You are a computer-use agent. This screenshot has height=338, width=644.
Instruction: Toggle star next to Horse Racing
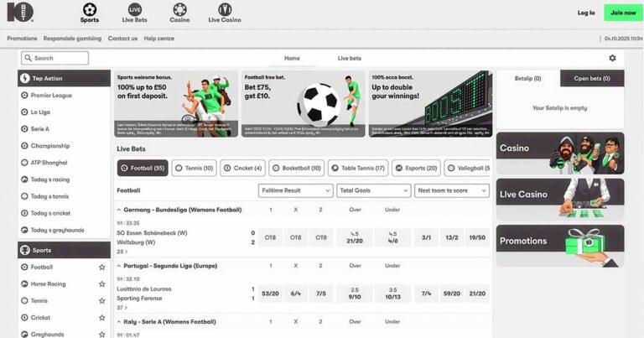pos(102,284)
